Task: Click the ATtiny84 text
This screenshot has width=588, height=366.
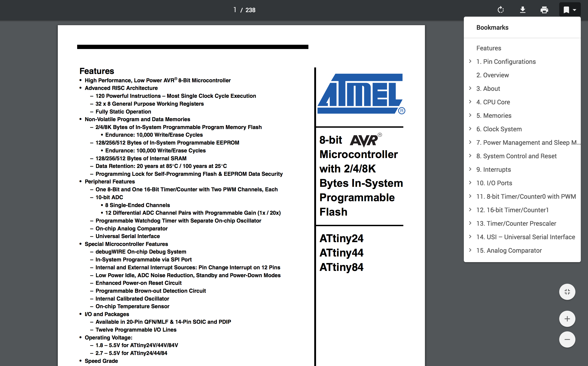Action: pyautogui.click(x=341, y=267)
